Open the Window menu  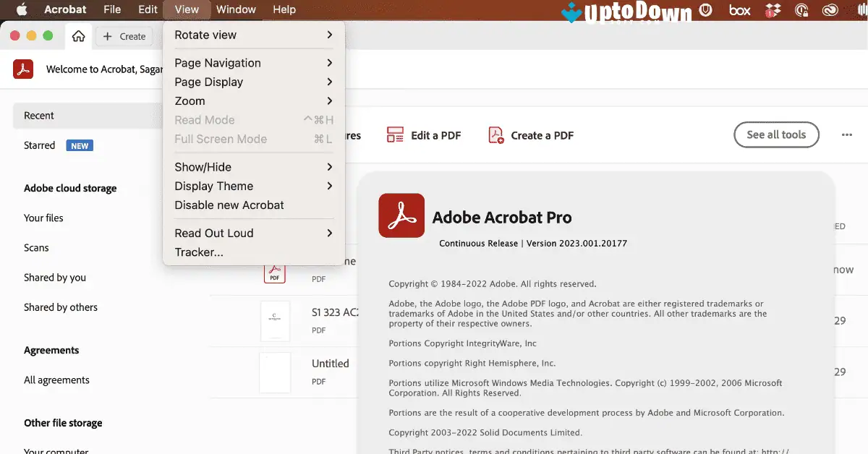236,9
